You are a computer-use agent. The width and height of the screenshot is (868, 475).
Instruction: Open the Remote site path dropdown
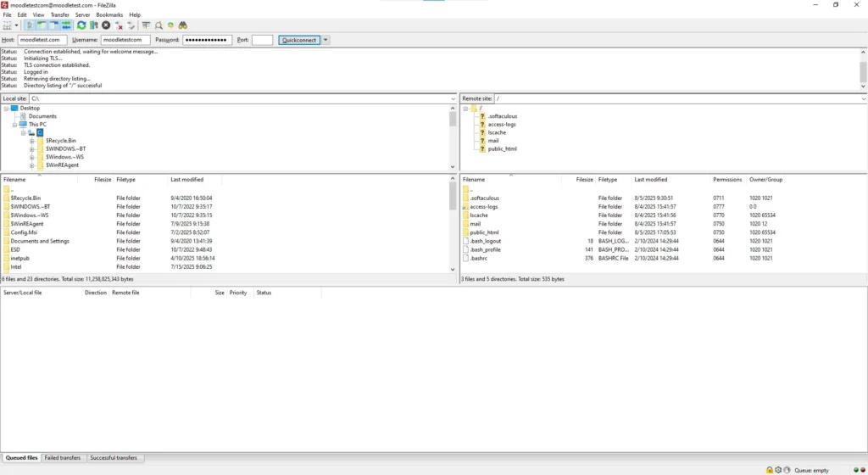[x=863, y=99]
